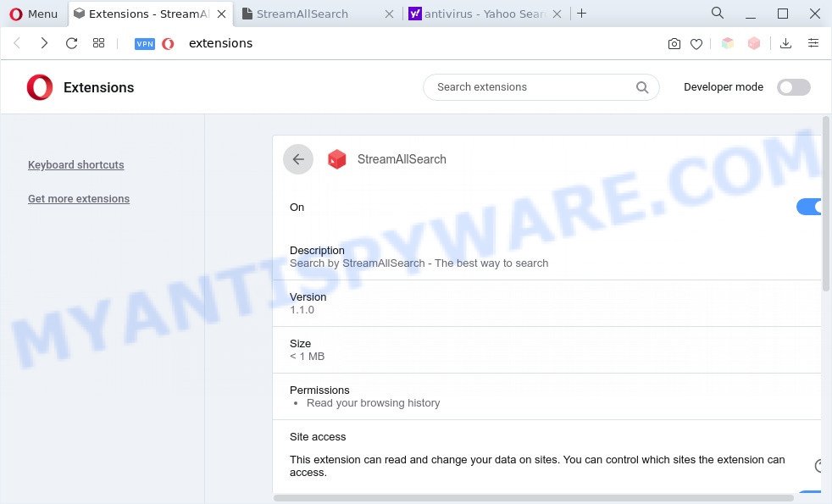Viewport: 832px width, 504px height.
Task: Turn off the StreamAllSearch extension toggle
Action: coord(808,207)
